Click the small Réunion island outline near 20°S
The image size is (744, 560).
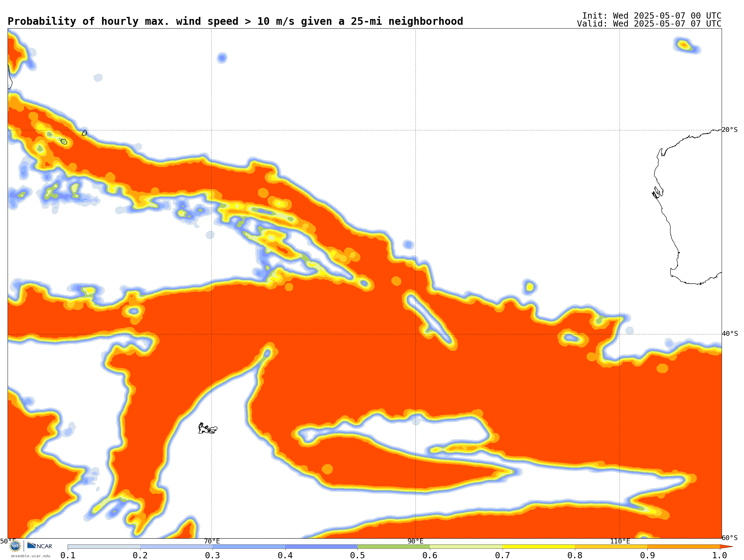[64, 142]
